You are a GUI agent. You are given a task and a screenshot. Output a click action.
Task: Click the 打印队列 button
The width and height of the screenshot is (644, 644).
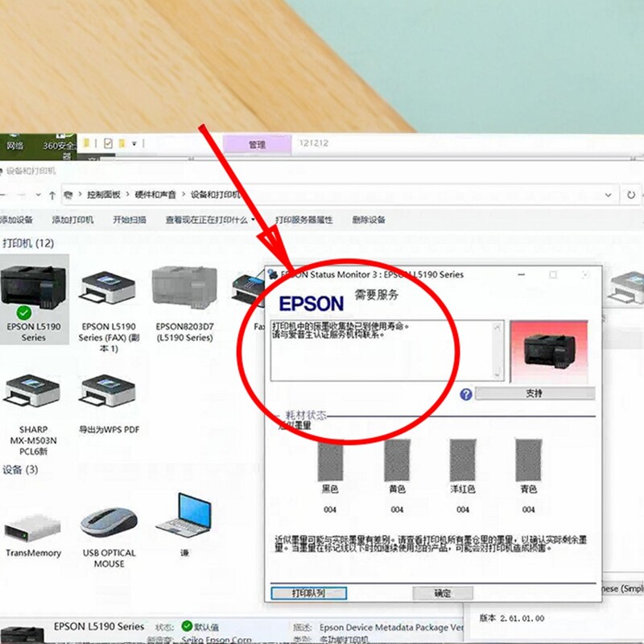click(309, 593)
